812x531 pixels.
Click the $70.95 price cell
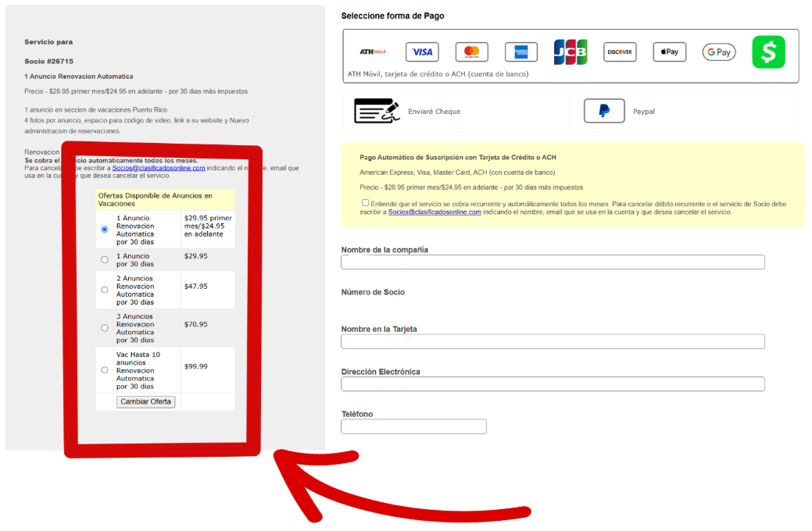208,328
